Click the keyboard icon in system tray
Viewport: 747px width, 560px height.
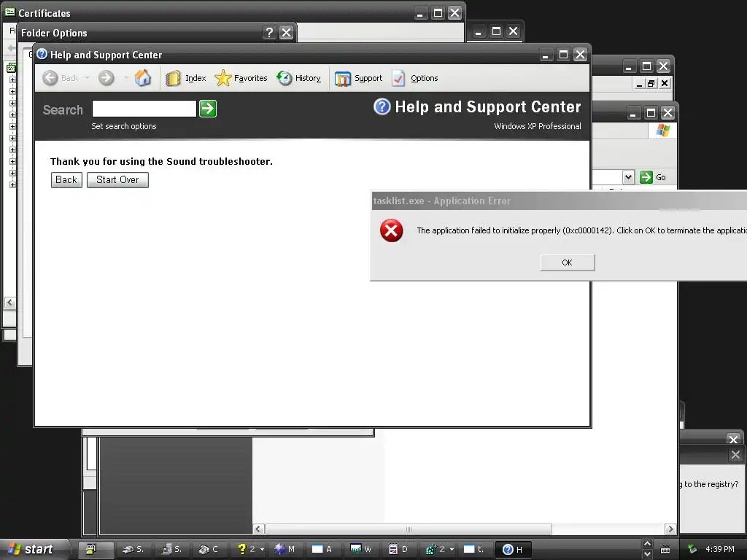coord(665,550)
